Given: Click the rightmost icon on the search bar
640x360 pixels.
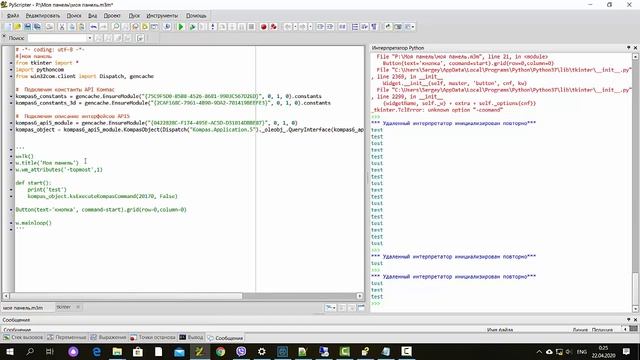Looking at the screenshot, I should 140,38.
